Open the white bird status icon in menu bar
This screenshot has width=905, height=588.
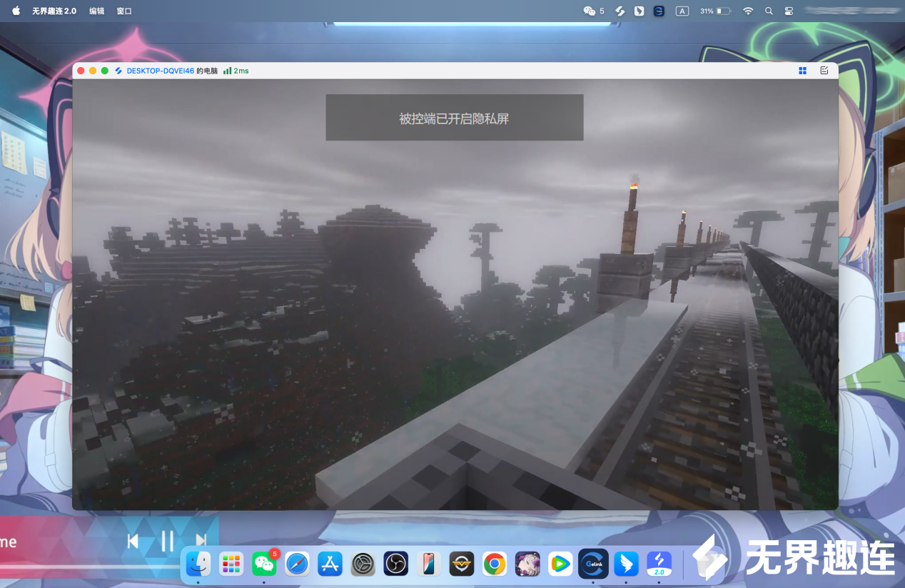point(639,11)
